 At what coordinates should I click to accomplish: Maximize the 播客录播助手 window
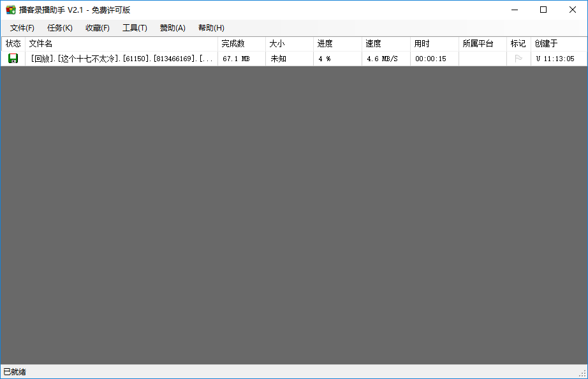[543, 10]
